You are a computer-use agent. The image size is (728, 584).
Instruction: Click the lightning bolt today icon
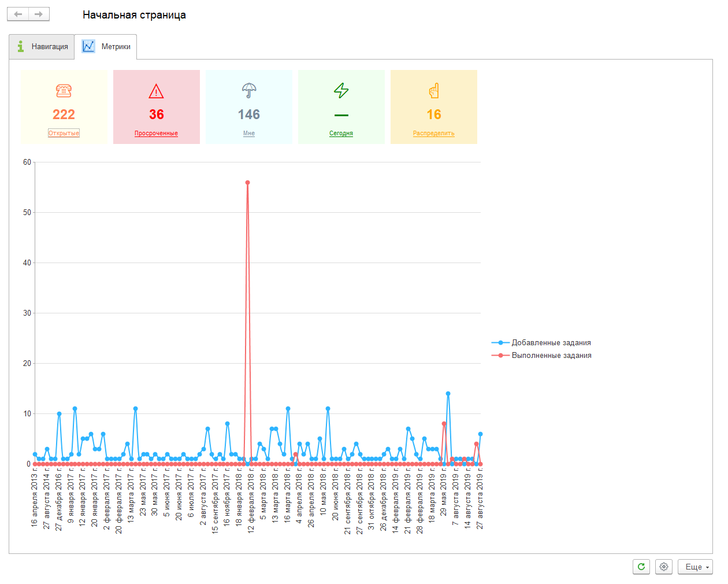coord(341,90)
